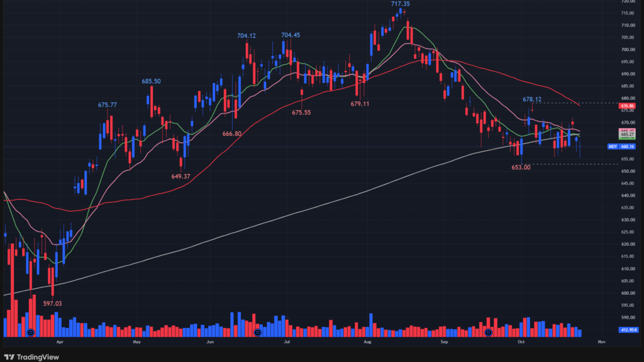Click the Aug label on time axis

pos(367,342)
